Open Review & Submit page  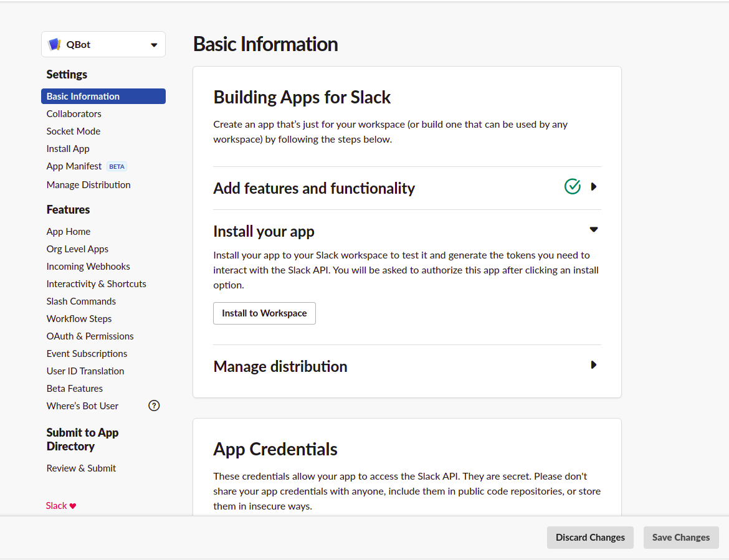(81, 468)
